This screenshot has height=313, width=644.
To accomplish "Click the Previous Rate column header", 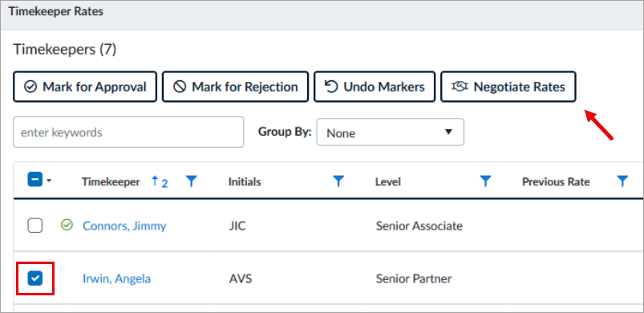I will pyautogui.click(x=556, y=182).
